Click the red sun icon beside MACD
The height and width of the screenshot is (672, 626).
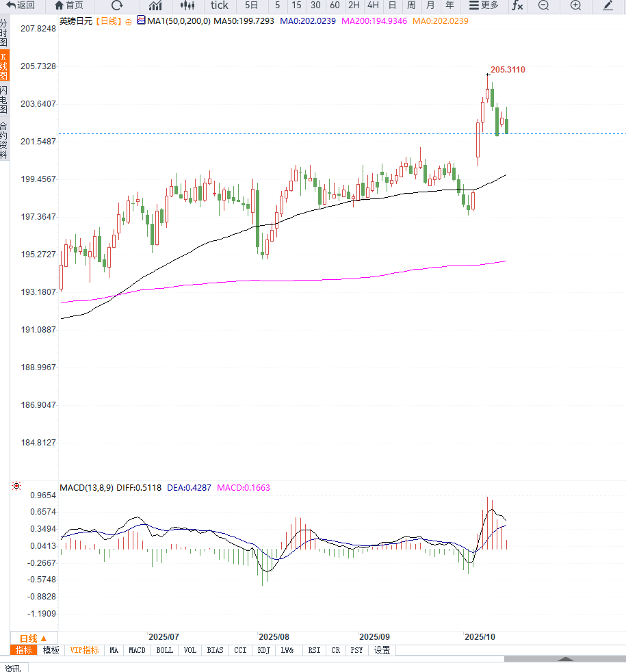16,486
